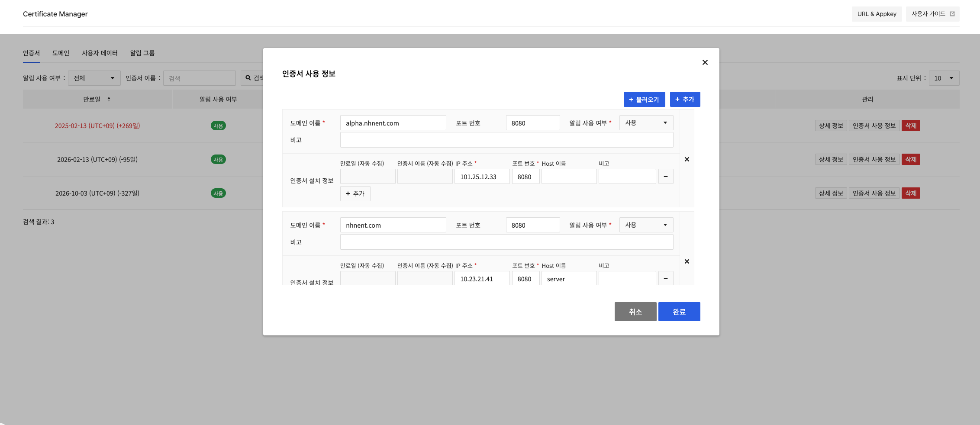The width and height of the screenshot is (980, 425).
Task: Close the 인증서 사용 정보 modal with X icon
Action: click(x=705, y=62)
